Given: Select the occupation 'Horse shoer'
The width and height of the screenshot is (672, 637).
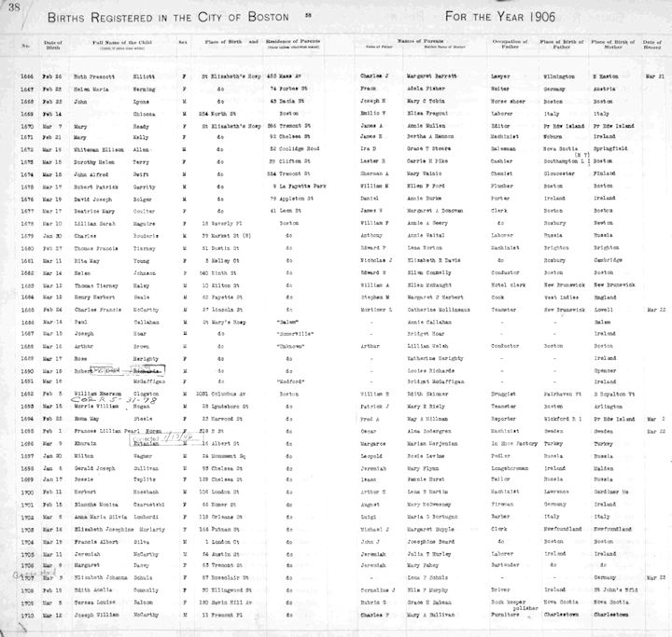Looking at the screenshot, I should (508, 102).
